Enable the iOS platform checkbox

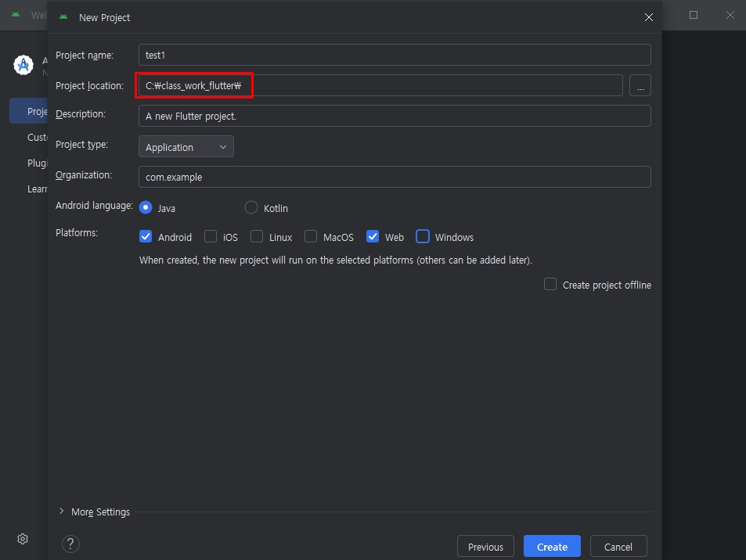pyautogui.click(x=211, y=237)
